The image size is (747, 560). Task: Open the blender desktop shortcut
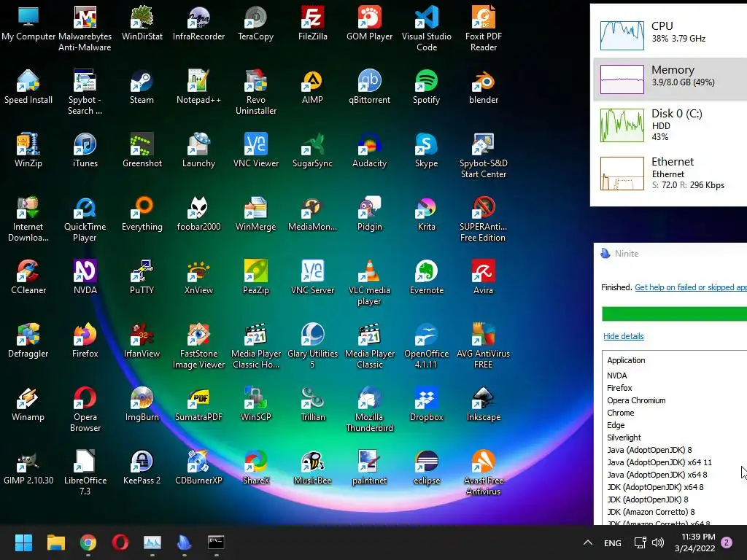click(483, 87)
